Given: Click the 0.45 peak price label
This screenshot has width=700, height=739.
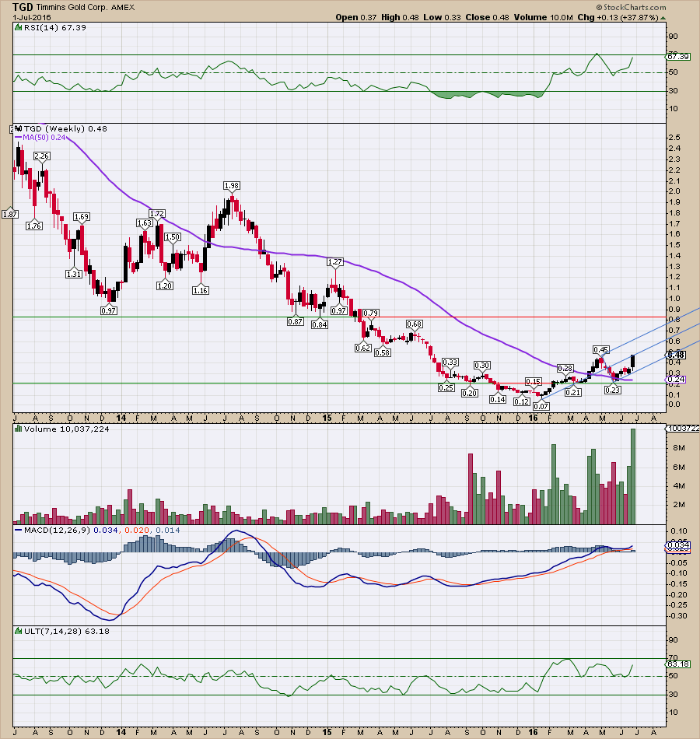Looking at the screenshot, I should [600, 349].
